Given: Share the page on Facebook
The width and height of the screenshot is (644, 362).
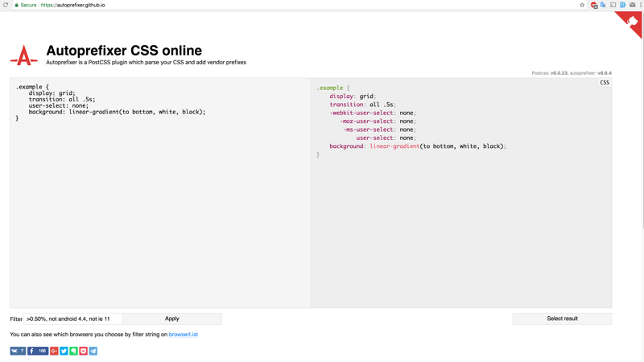Looking at the screenshot, I should click(37, 351).
